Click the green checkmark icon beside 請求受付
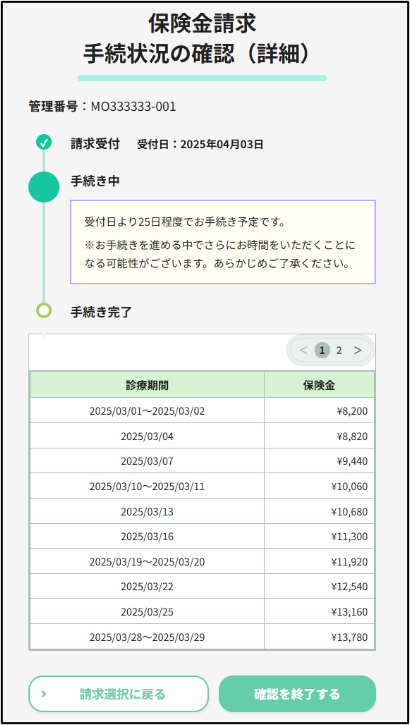This screenshot has height=725, width=410. click(x=44, y=143)
